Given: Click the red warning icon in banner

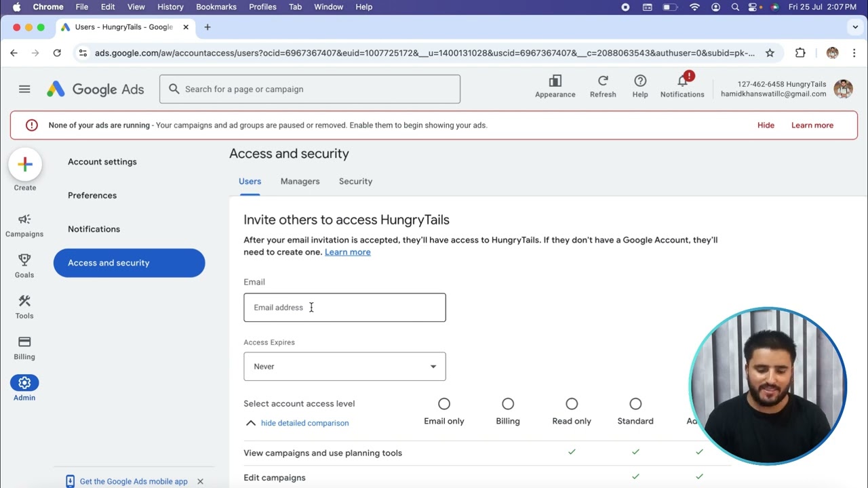Looking at the screenshot, I should point(31,125).
